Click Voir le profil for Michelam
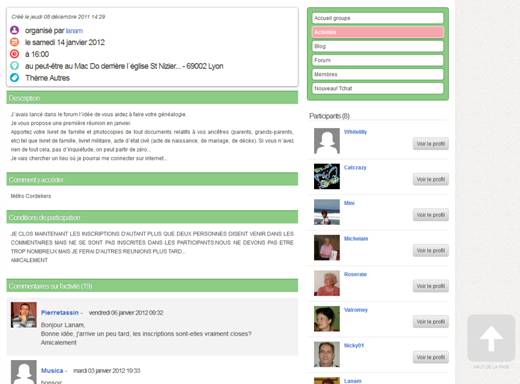 point(431,250)
